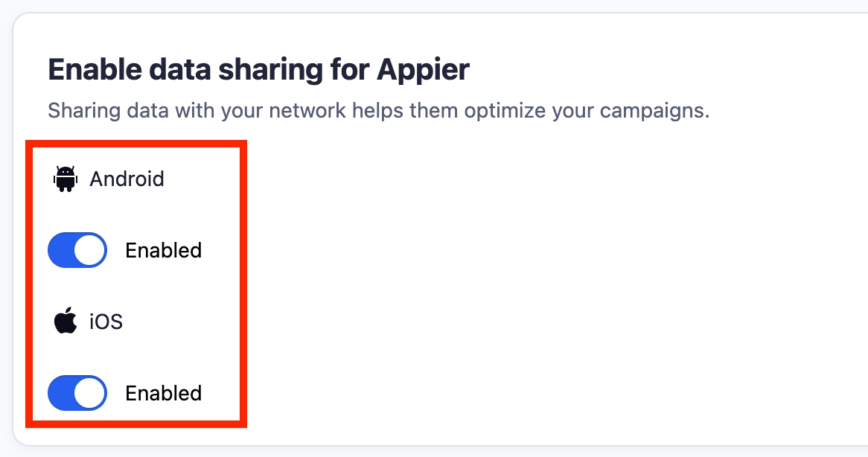Click the word 'network' in the subtitle
Screen dimensions: 868x457
click(307, 111)
